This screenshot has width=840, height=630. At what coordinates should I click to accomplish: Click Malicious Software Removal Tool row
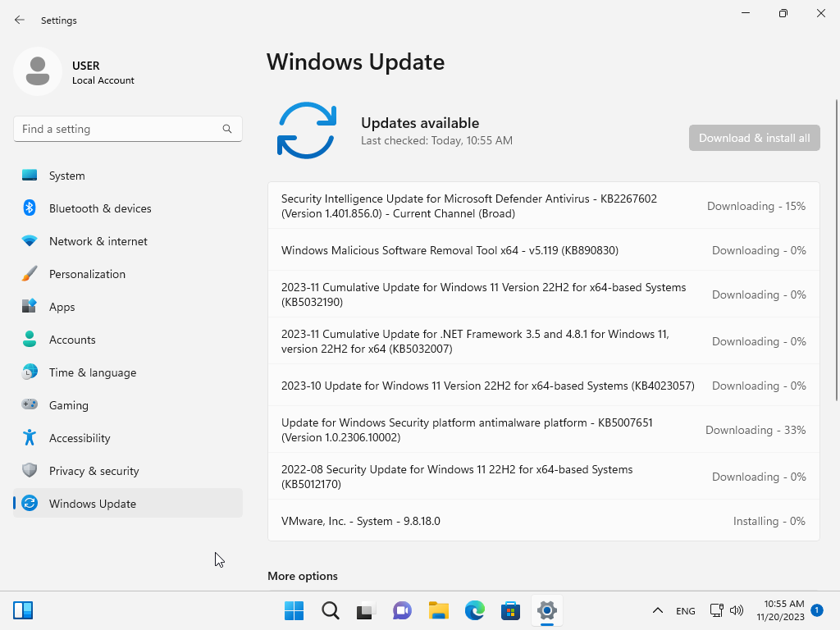tap(544, 250)
